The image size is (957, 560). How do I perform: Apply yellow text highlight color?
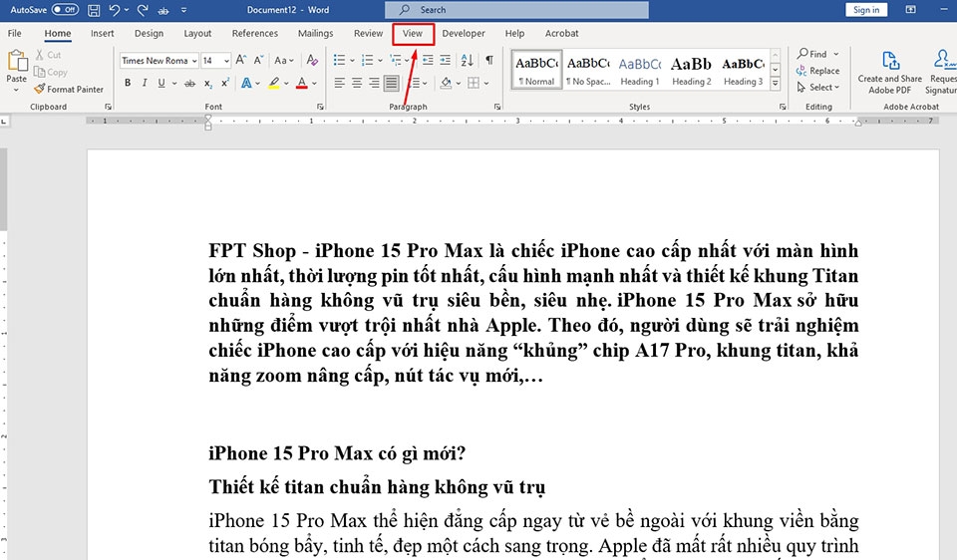(x=274, y=83)
